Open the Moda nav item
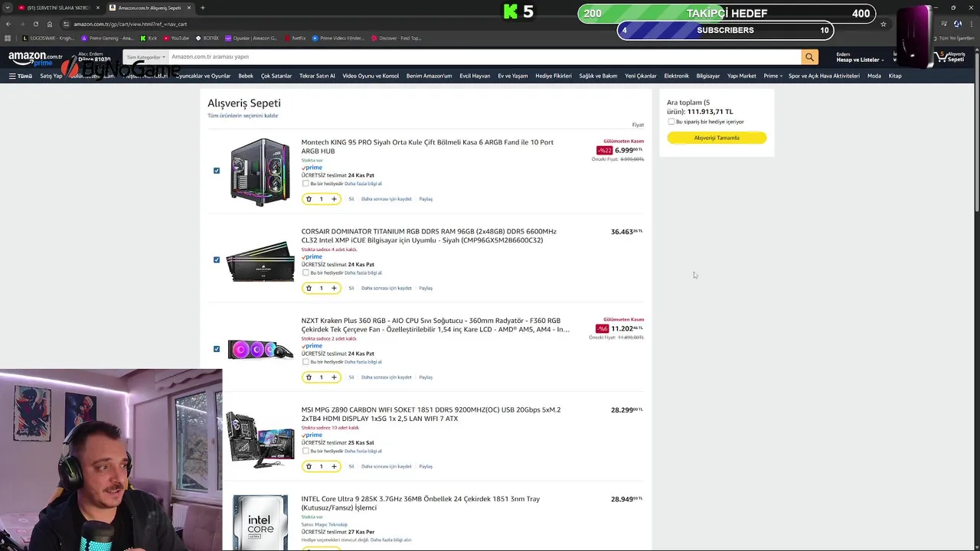The width and height of the screenshot is (980, 551). tap(874, 76)
